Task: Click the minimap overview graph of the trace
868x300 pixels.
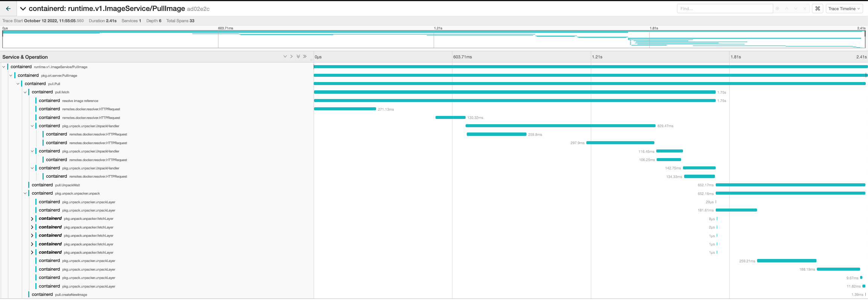Action: [x=434, y=39]
